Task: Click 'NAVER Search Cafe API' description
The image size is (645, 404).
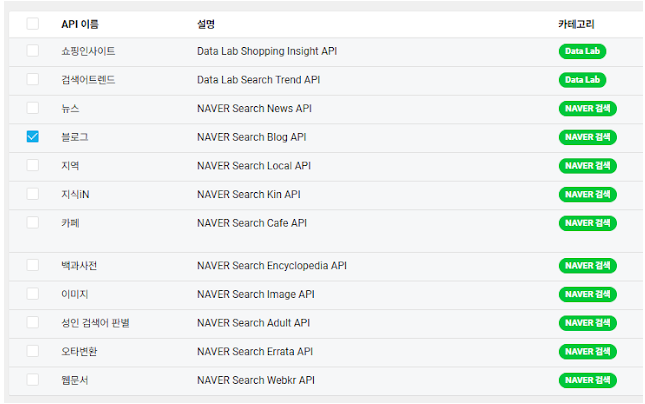Action: point(252,223)
